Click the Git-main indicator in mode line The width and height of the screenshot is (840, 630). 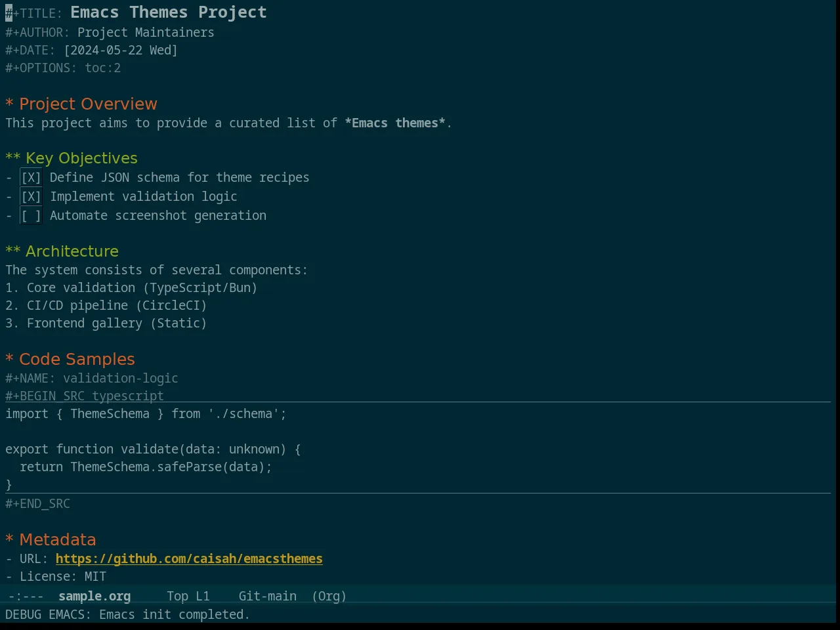[267, 596]
